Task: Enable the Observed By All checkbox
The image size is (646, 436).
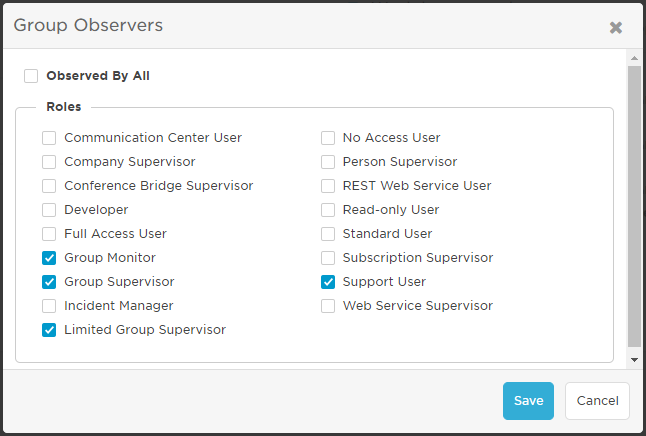Action: 31,76
